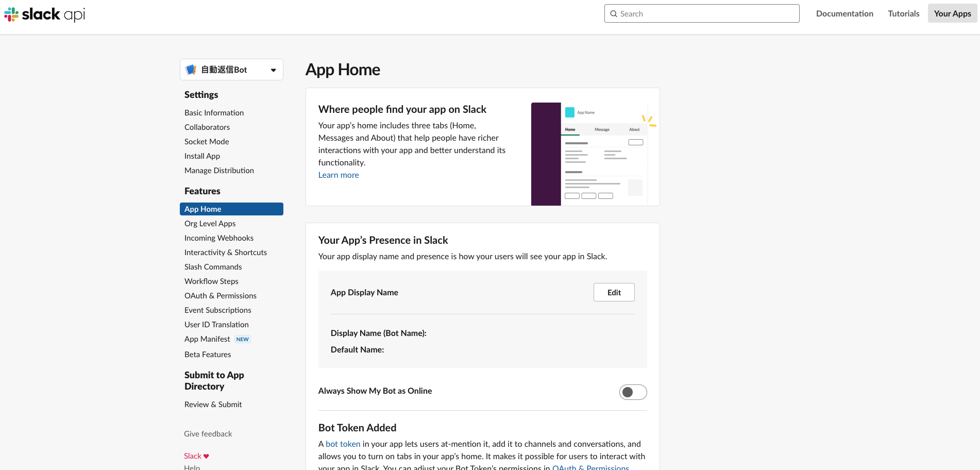Click the Slack API logo
Image resolution: width=980 pixels, height=470 pixels.
[x=44, y=14]
